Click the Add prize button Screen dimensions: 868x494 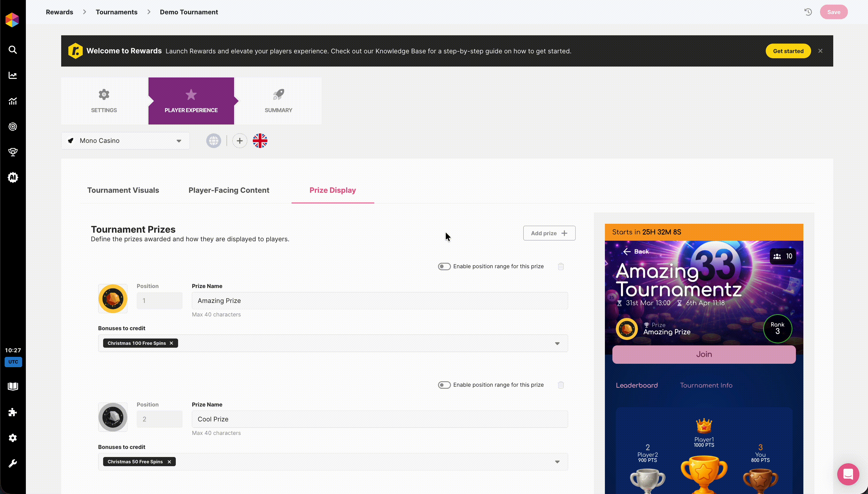click(x=549, y=233)
